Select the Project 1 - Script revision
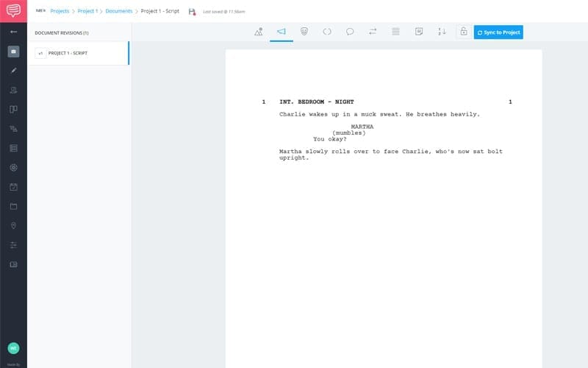This screenshot has height=368, width=588. (x=78, y=53)
